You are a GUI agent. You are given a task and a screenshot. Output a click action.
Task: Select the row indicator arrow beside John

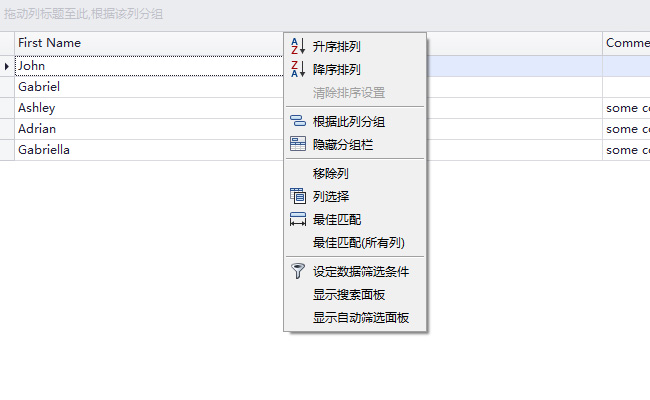(x=7, y=66)
